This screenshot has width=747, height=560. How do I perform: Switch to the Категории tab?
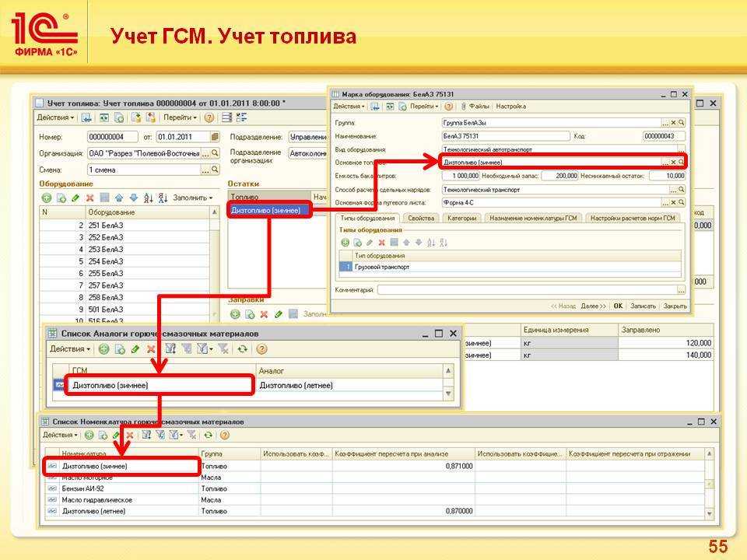(462, 218)
